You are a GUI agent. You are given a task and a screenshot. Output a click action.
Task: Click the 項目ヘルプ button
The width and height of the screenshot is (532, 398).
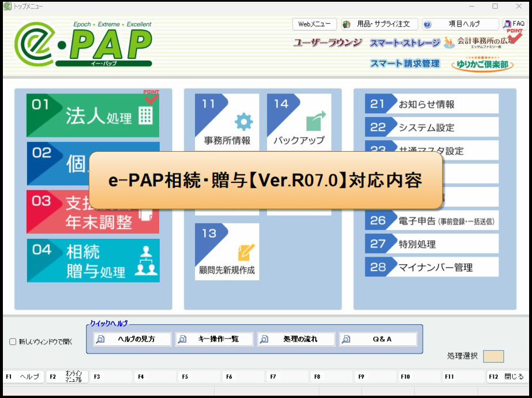460,24
